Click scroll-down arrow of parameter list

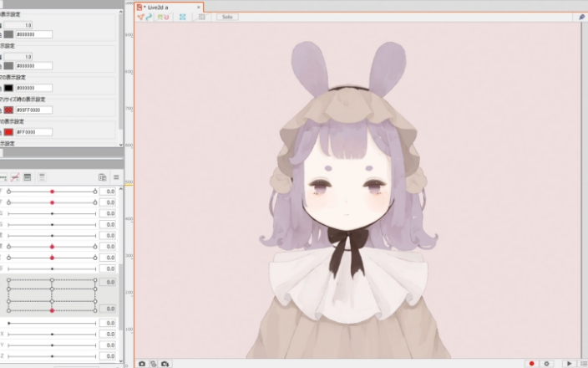121,360
